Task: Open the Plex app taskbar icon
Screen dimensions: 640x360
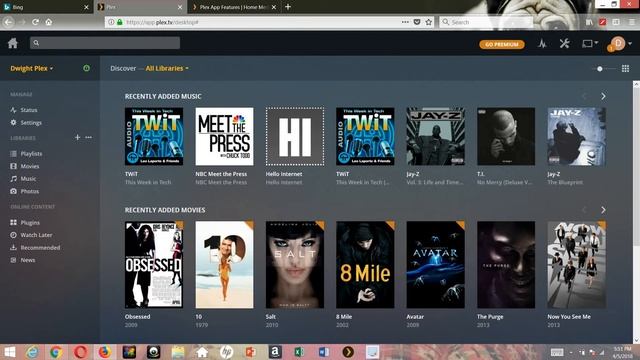Action: [x=348, y=352]
